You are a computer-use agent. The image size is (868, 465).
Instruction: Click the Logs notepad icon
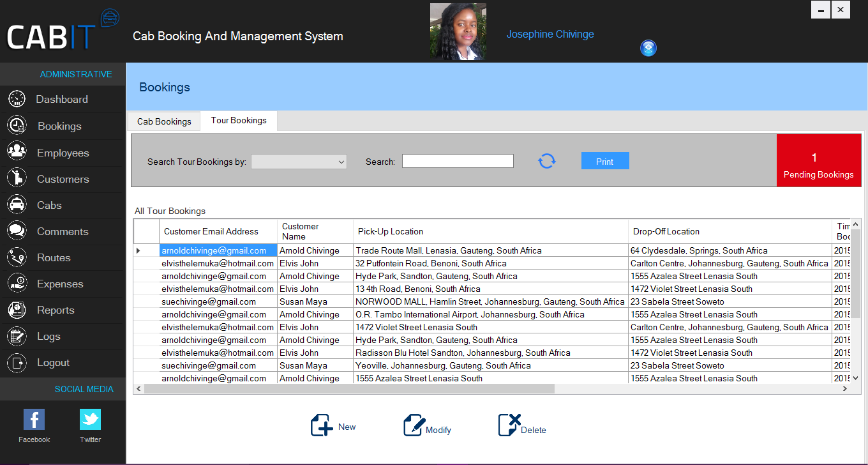coord(17,336)
